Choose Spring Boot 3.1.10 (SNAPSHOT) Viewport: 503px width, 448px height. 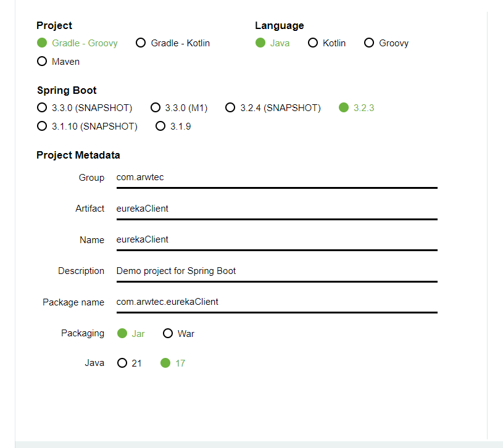pos(42,127)
